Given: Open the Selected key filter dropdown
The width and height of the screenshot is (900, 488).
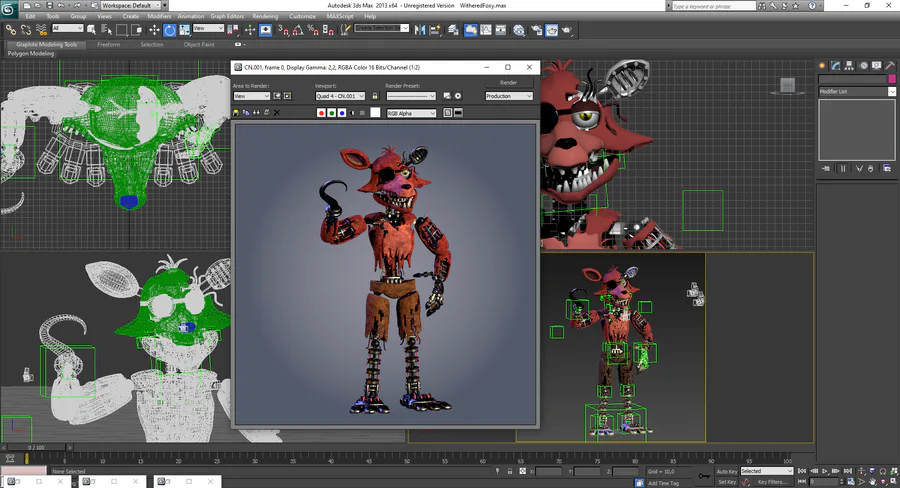Looking at the screenshot, I should click(x=766, y=471).
